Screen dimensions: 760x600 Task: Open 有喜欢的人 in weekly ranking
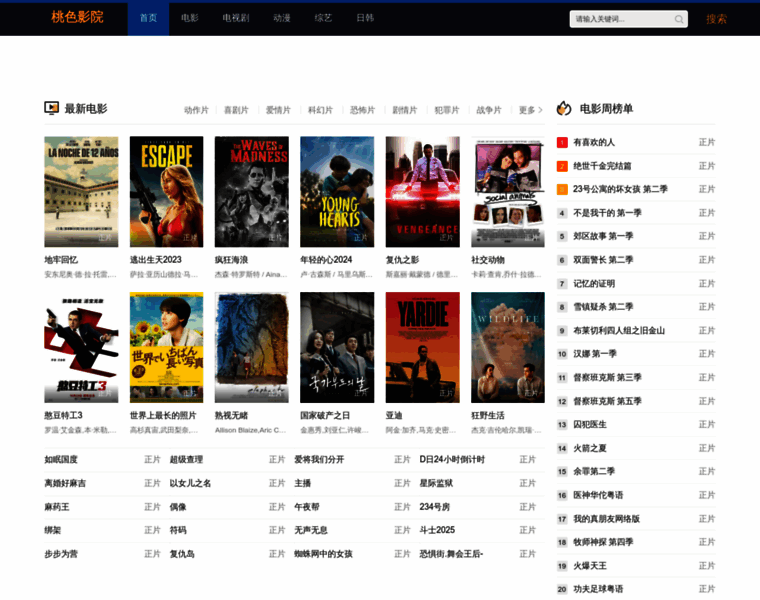[x=594, y=142]
